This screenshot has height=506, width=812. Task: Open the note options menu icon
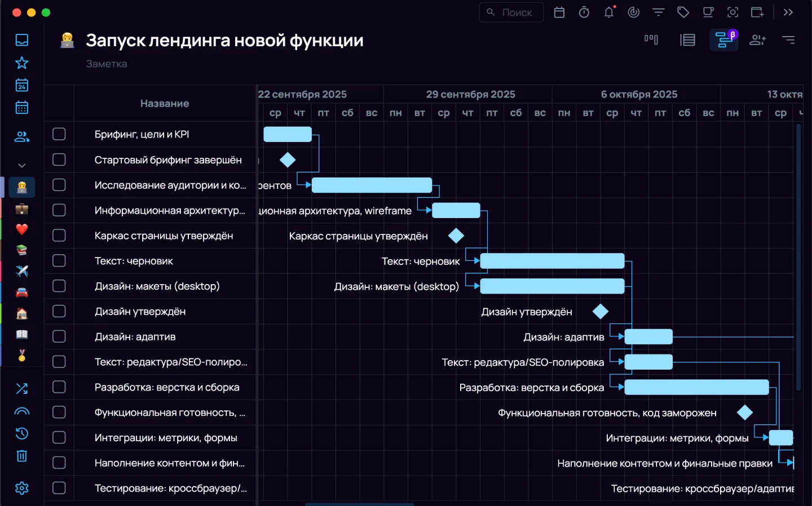(788, 39)
